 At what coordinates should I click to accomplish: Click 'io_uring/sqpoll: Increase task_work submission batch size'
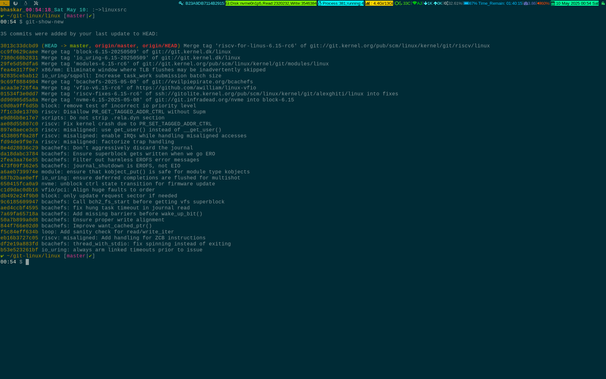click(131, 76)
